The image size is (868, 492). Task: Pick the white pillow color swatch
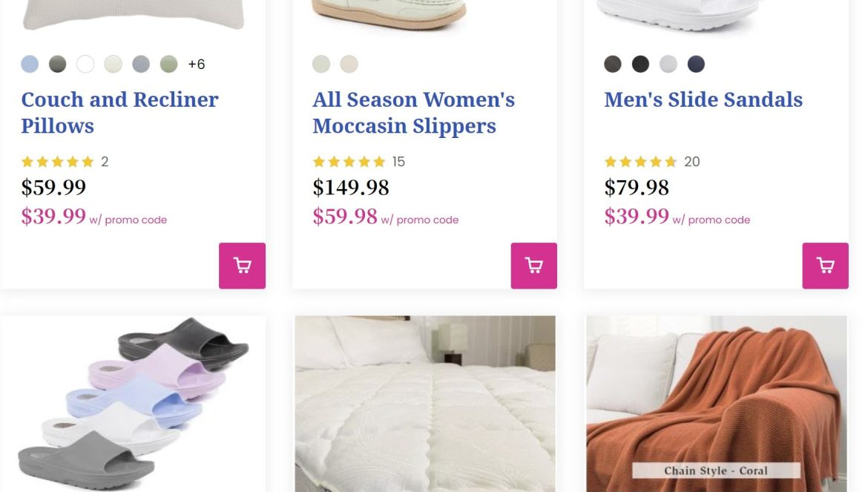pos(85,65)
